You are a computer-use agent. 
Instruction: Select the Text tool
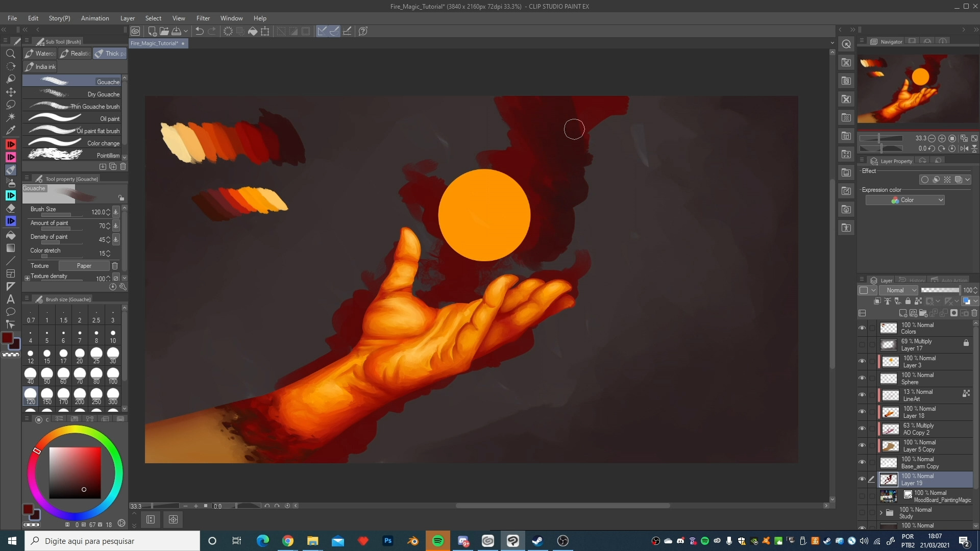pos(11,299)
